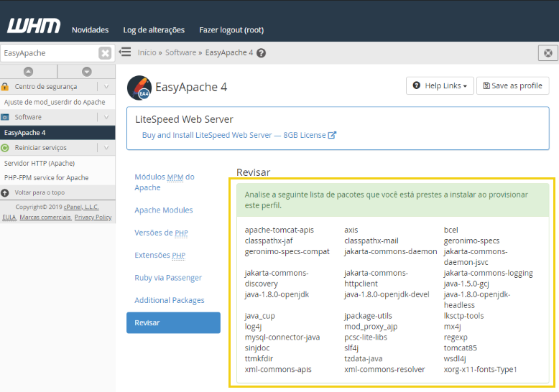This screenshot has width=559, height=392.
Task: Click package java-1.8.0-openjdk-devel
Action: tap(387, 294)
